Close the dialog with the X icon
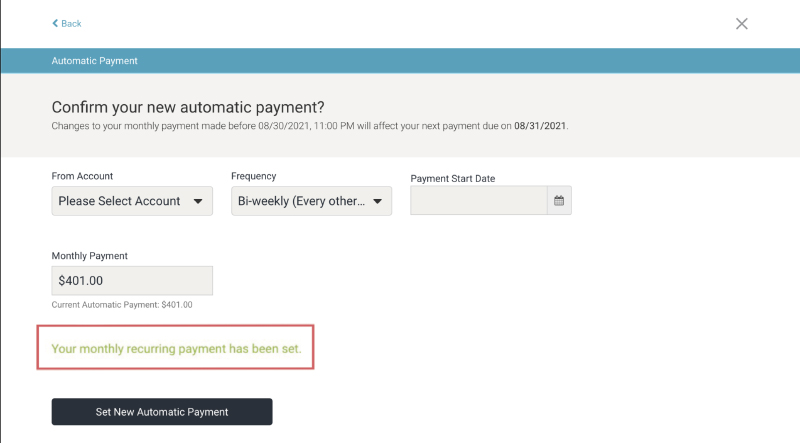The height and width of the screenshot is (443, 800). click(x=742, y=23)
